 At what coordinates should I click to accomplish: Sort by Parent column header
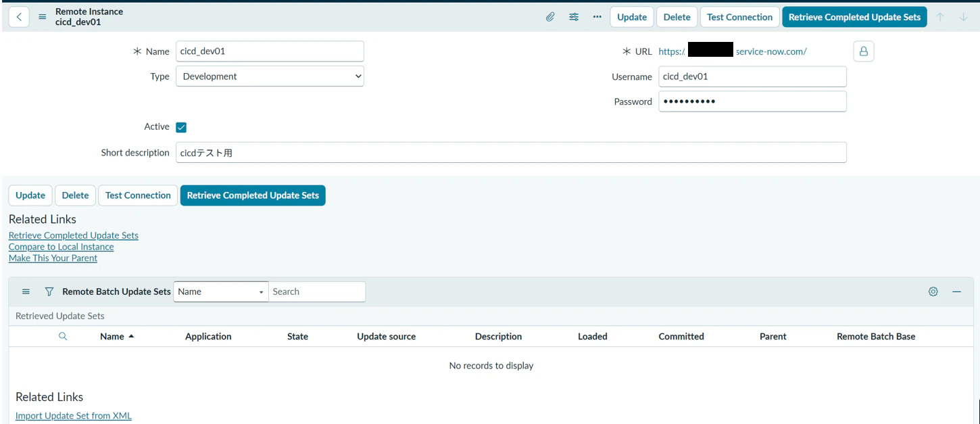(x=773, y=336)
